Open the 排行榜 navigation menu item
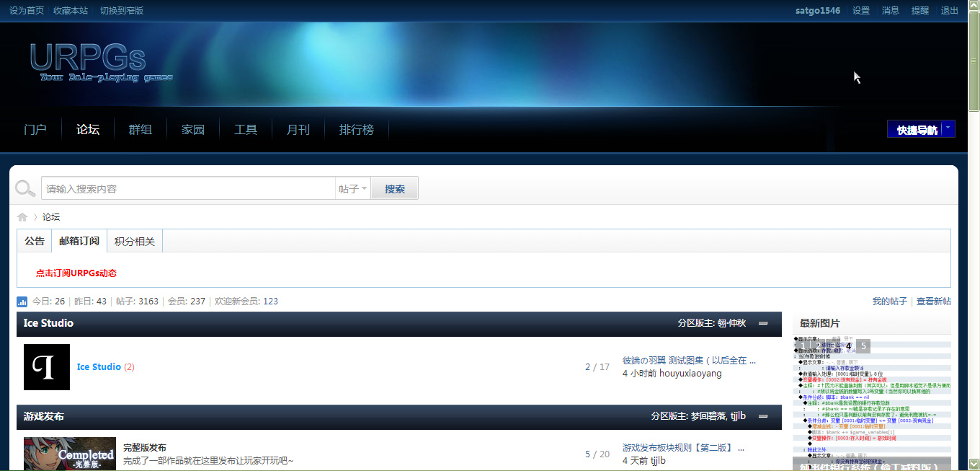The image size is (980, 471). (x=357, y=130)
